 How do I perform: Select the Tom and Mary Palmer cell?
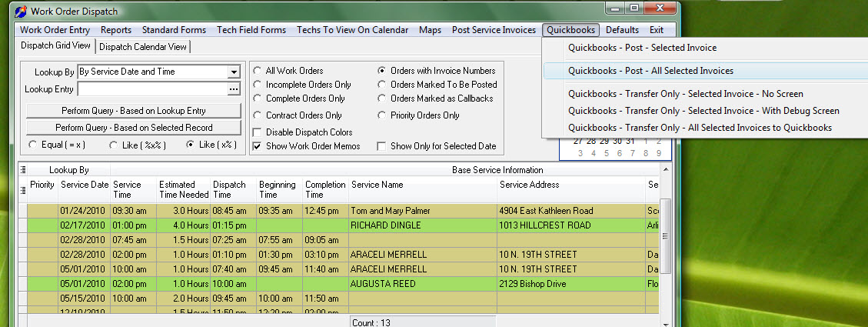click(423, 211)
